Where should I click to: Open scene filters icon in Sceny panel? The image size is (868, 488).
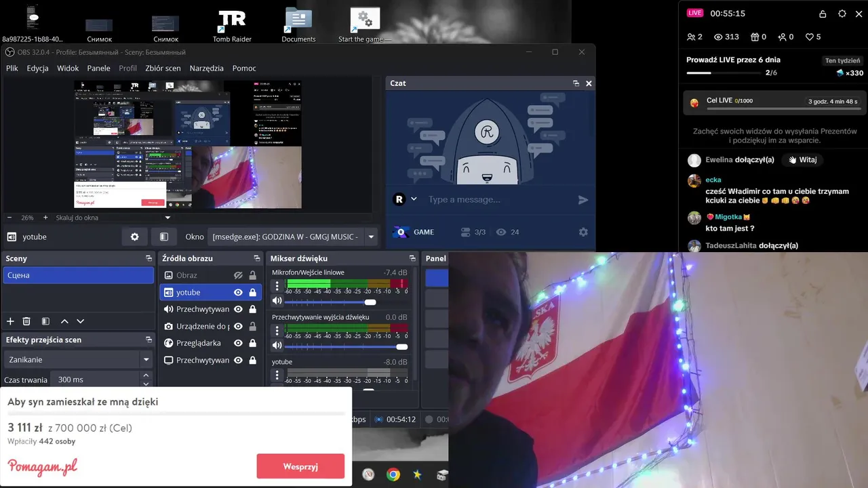point(45,321)
